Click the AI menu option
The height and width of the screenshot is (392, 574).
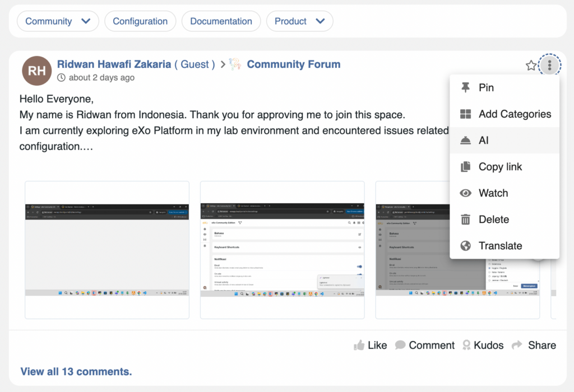483,141
